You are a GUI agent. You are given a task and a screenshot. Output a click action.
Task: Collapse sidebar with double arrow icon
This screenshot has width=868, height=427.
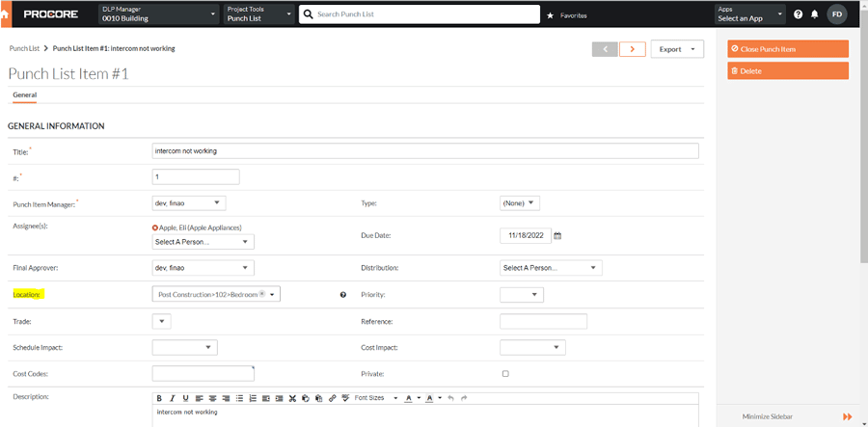(847, 416)
